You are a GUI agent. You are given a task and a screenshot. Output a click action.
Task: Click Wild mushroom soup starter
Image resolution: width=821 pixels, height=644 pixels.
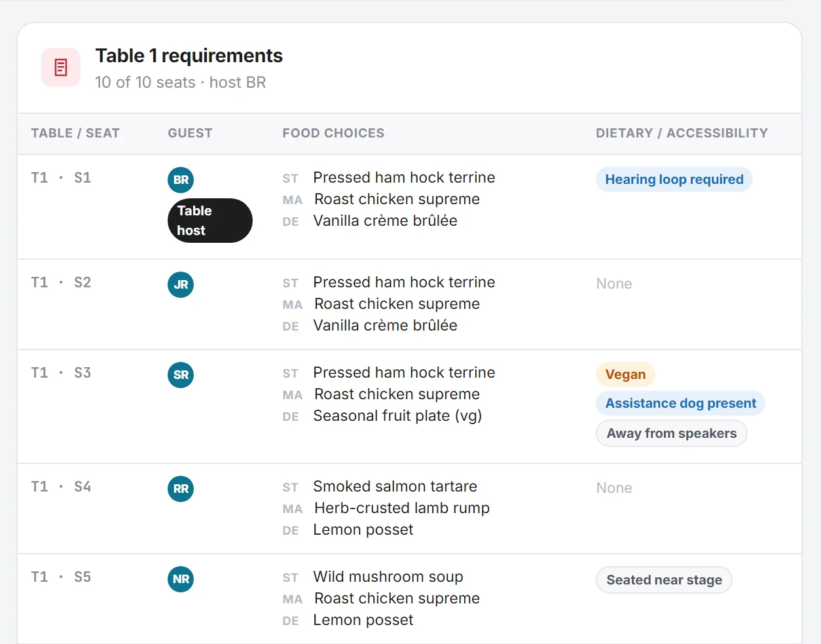coord(388,577)
